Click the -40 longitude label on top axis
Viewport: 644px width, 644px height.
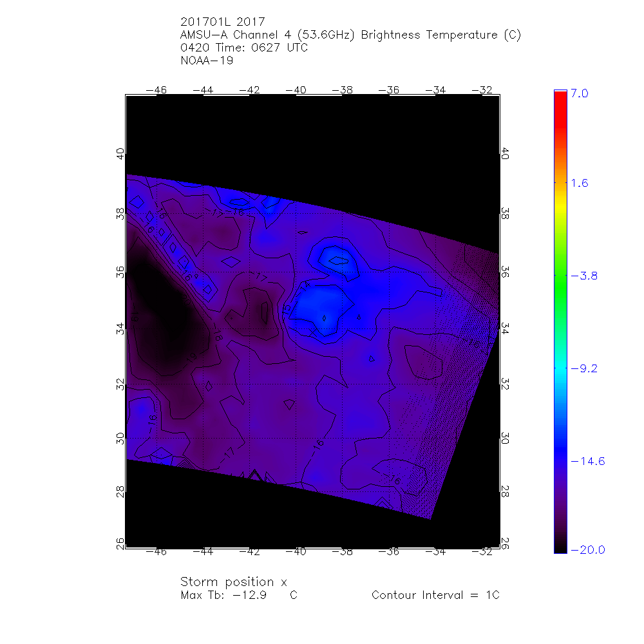[x=295, y=90]
